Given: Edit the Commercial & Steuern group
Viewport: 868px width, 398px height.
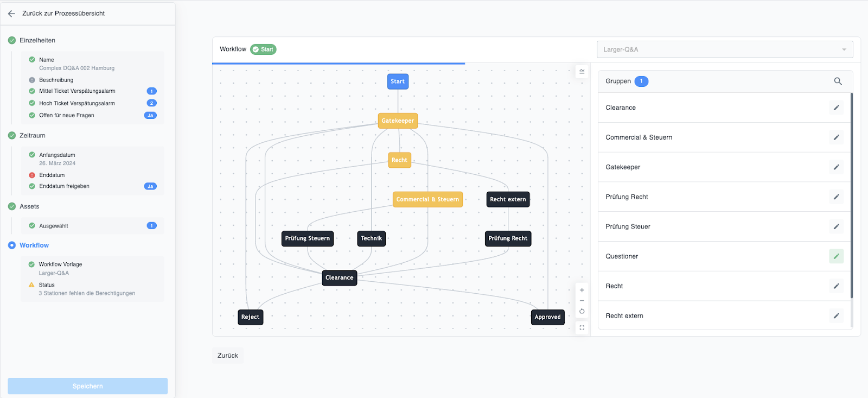Looking at the screenshot, I should [836, 137].
